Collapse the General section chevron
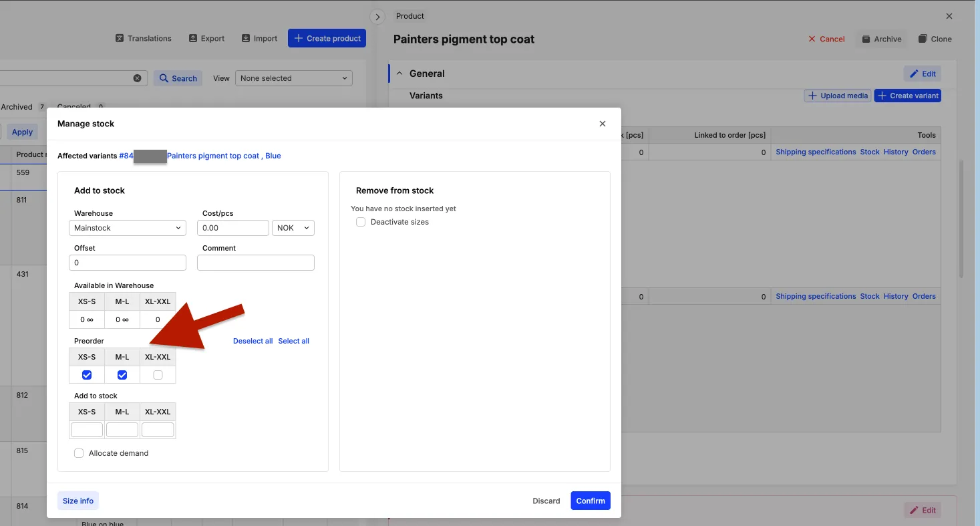 tap(399, 74)
